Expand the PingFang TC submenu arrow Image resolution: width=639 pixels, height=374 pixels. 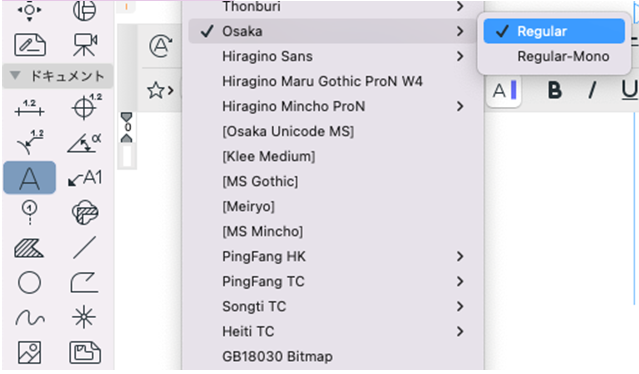coord(460,282)
